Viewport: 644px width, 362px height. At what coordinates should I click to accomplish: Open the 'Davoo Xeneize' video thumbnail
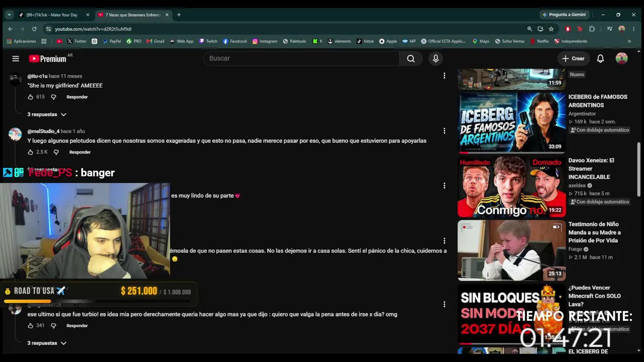pos(512,187)
